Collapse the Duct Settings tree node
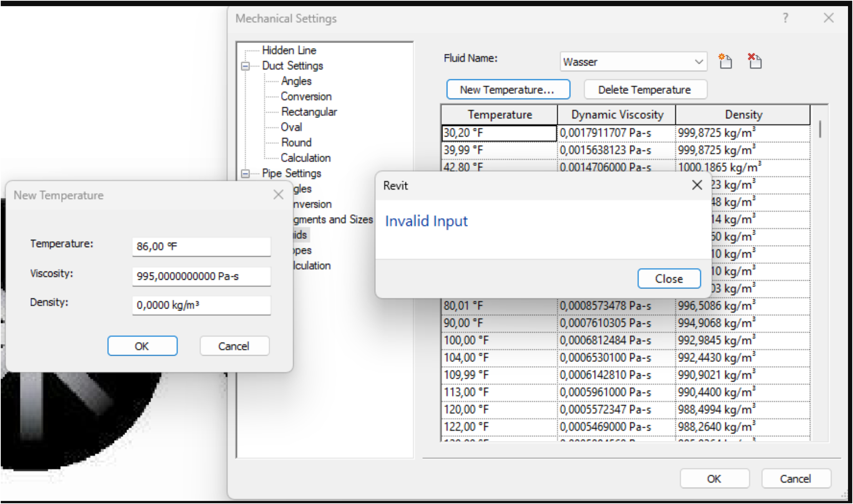 [x=245, y=66]
